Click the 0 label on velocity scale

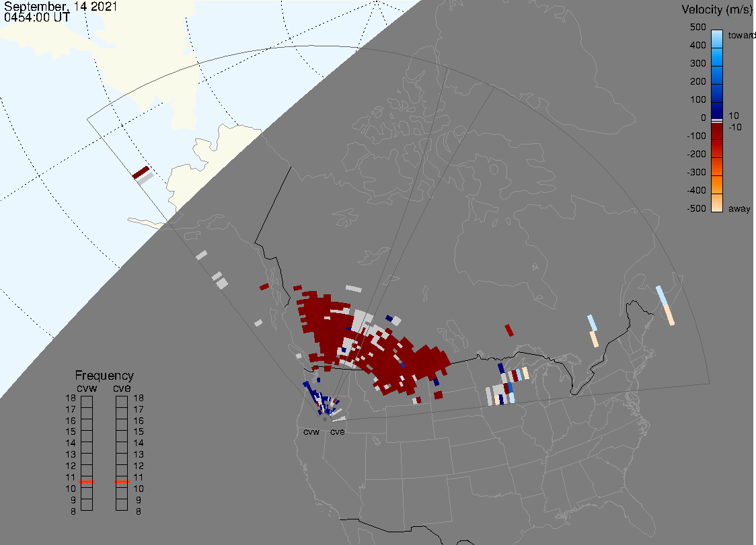click(704, 118)
